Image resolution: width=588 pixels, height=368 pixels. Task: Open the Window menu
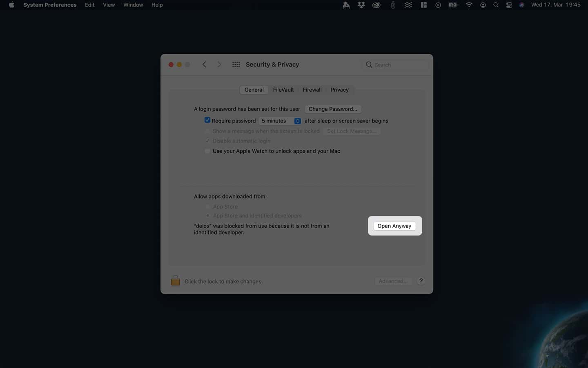point(133,5)
